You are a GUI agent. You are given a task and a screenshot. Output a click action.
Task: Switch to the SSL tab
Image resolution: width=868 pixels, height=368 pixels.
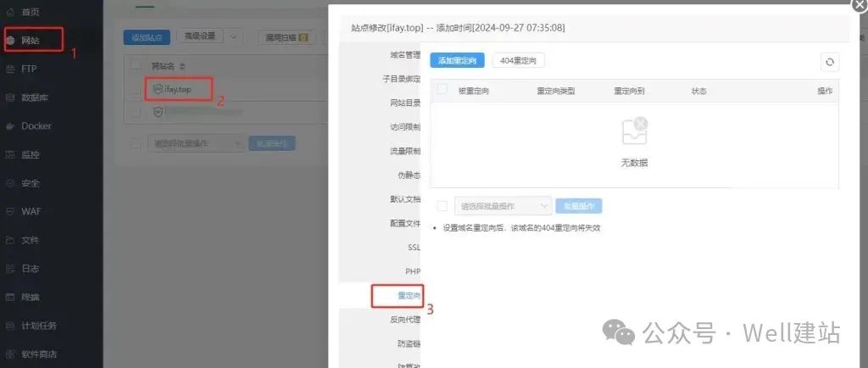[x=414, y=248]
